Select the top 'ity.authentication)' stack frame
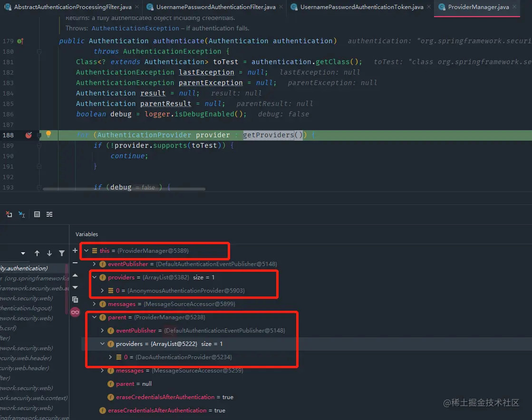Screen dimensions: 532x420 click(x=33, y=268)
